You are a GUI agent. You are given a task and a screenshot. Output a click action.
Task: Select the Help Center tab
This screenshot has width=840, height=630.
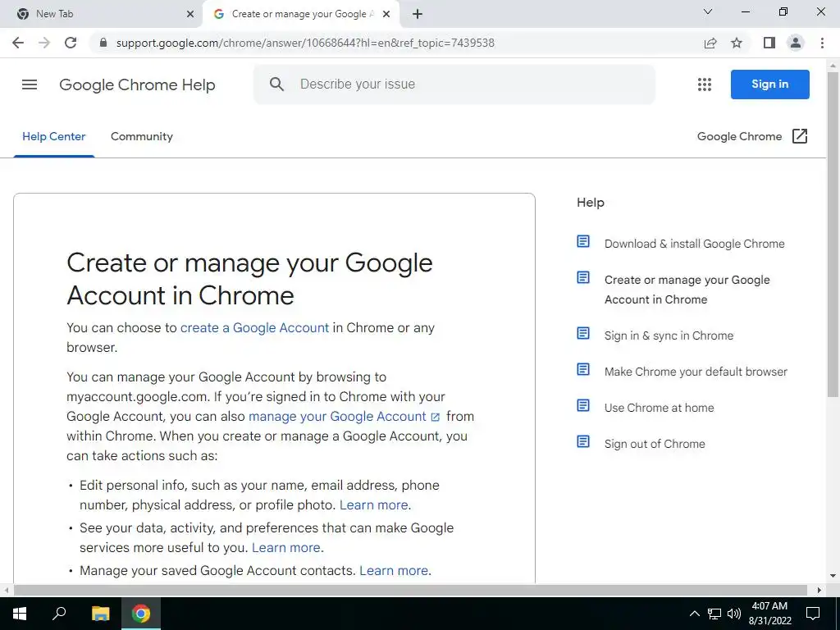click(53, 137)
